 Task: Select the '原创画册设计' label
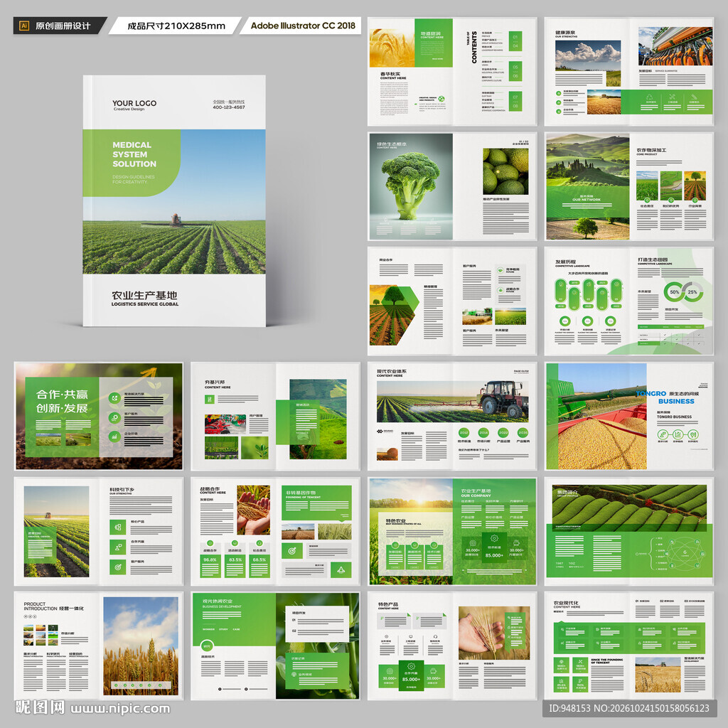63,26
